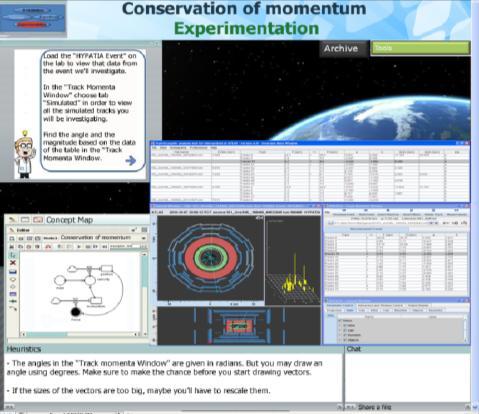The image size is (479, 414).
Task: Toggle the second checkbox in the detector list
Action: [x=345, y=325]
